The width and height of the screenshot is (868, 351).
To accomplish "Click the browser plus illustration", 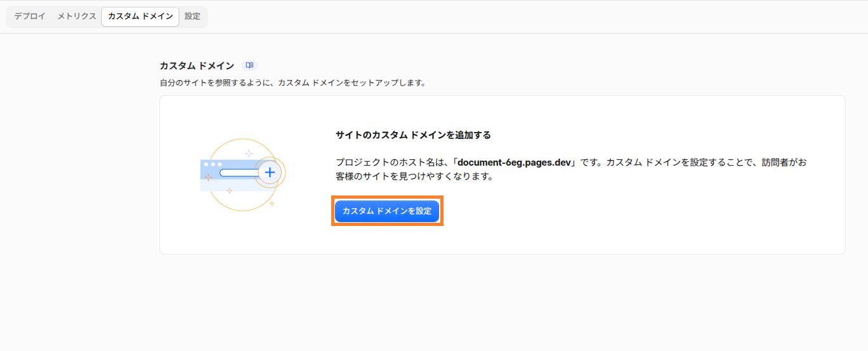I will tap(243, 175).
